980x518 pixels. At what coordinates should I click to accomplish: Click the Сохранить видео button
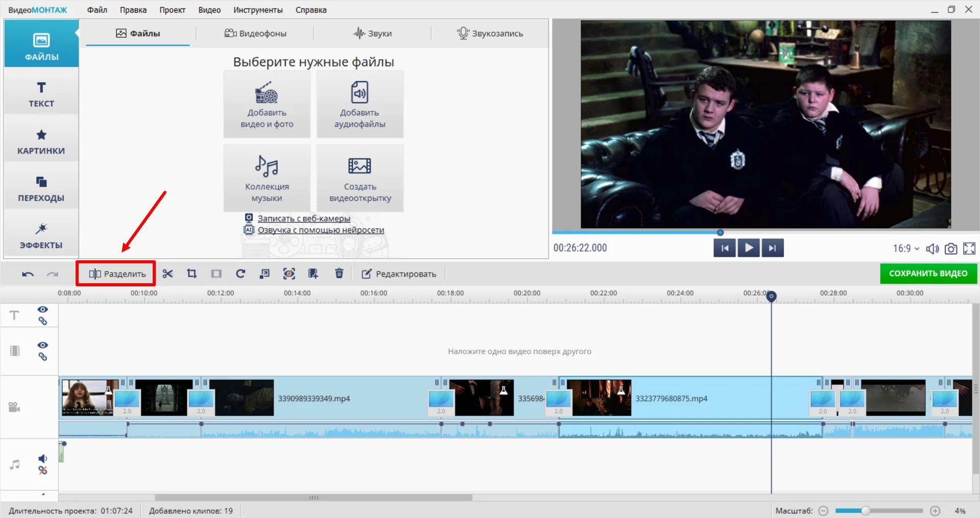[928, 274]
